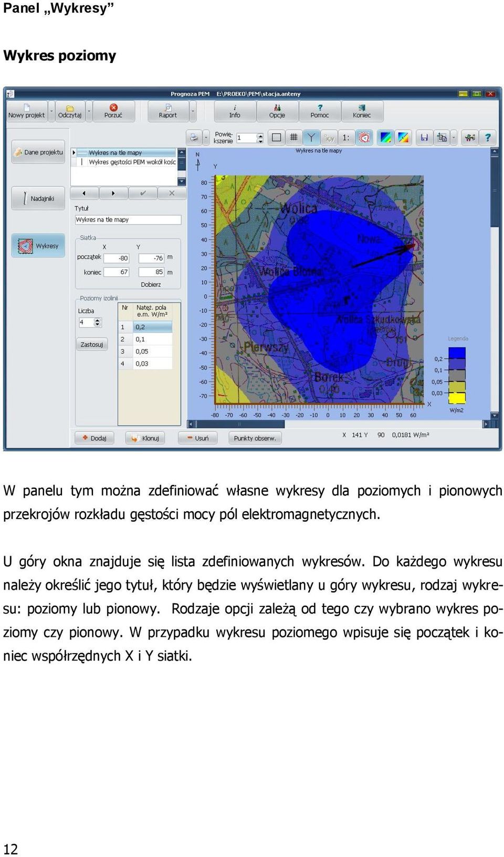Click the green arrows refresh icon

(x=470, y=138)
